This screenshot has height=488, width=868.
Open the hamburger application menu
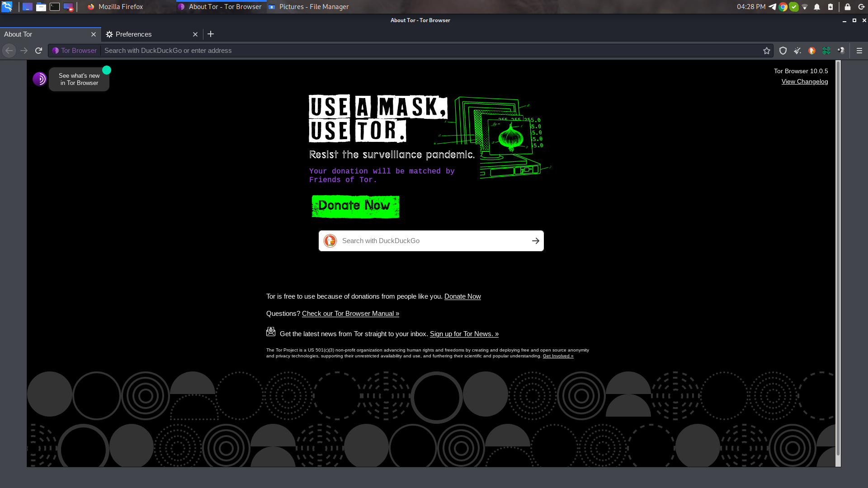[859, 51]
